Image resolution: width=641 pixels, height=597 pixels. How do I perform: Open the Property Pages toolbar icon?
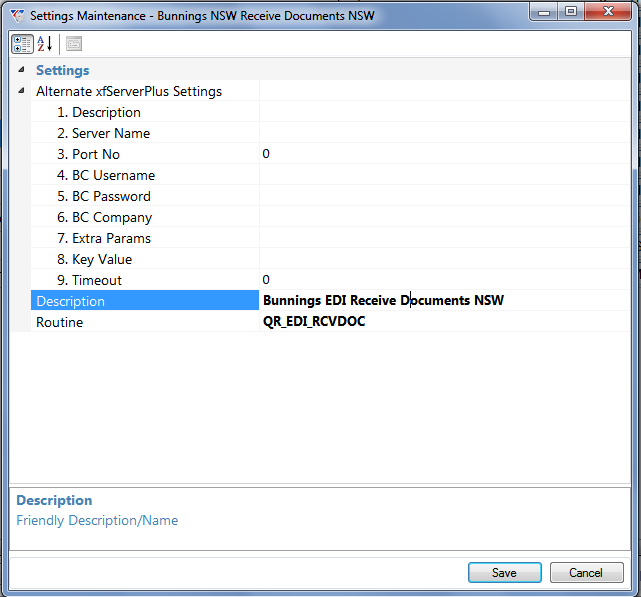click(x=74, y=44)
